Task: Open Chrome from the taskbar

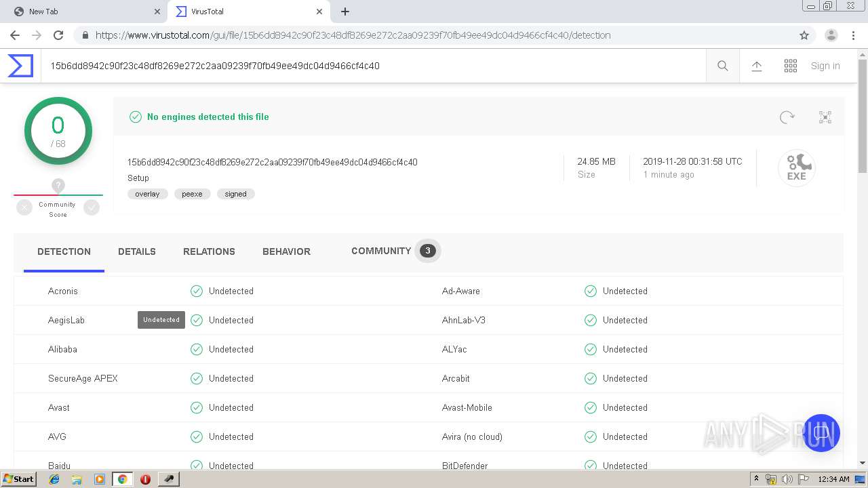Action: (122, 479)
